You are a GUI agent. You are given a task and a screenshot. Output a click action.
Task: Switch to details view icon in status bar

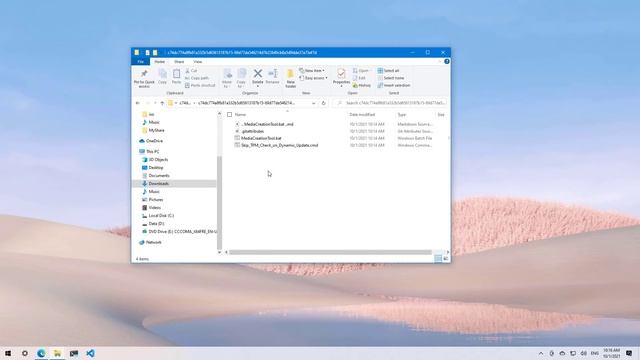coord(438,259)
